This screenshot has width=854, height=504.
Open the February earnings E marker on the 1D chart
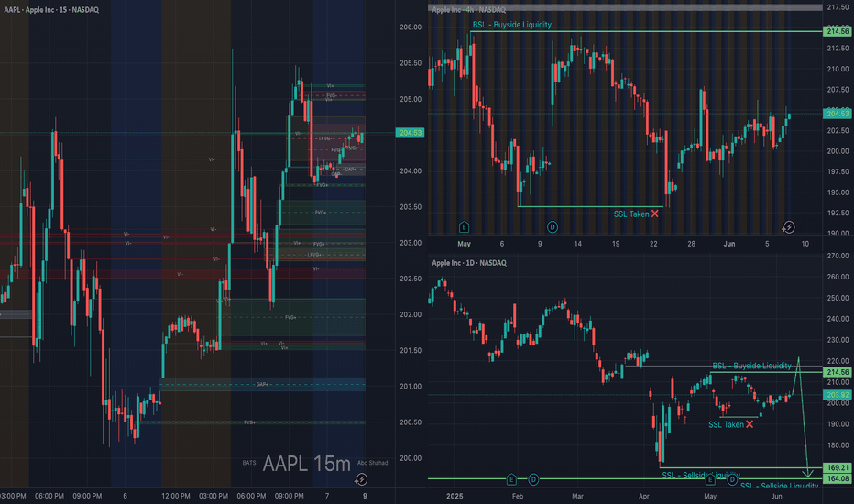click(511, 479)
